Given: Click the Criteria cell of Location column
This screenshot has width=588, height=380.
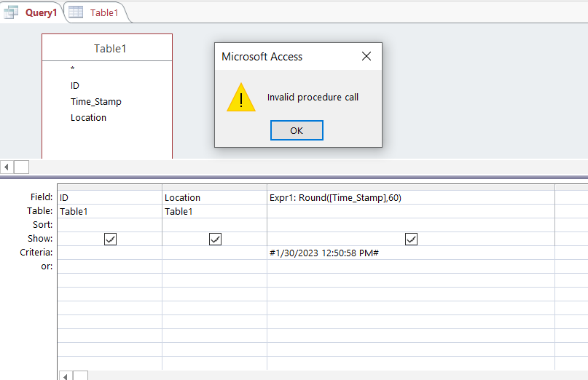Looking at the screenshot, I should point(215,253).
